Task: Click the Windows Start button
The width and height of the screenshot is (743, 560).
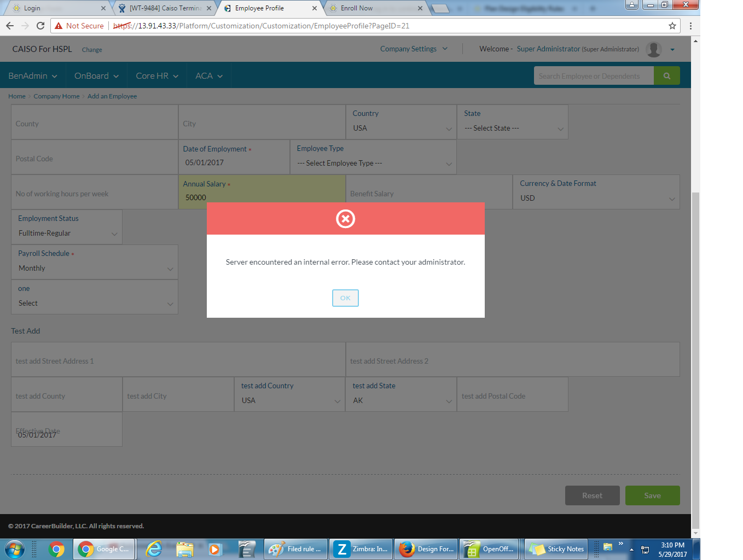Action: click(14, 549)
